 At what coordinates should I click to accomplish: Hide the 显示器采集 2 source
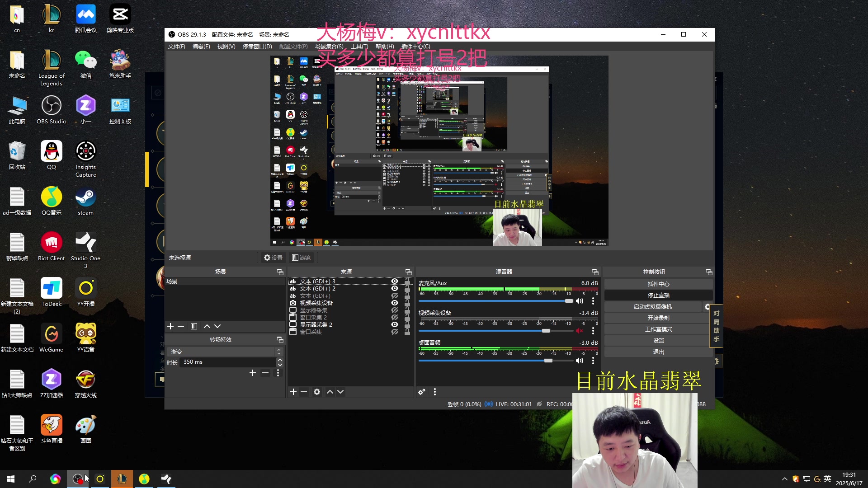click(x=395, y=325)
